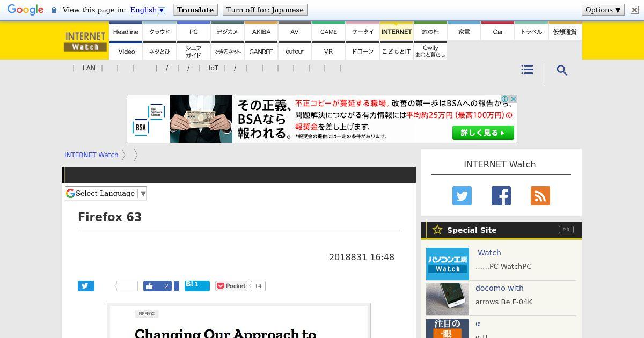Click the INTERNET Watch site logo
644x338 pixels.
[85, 41]
